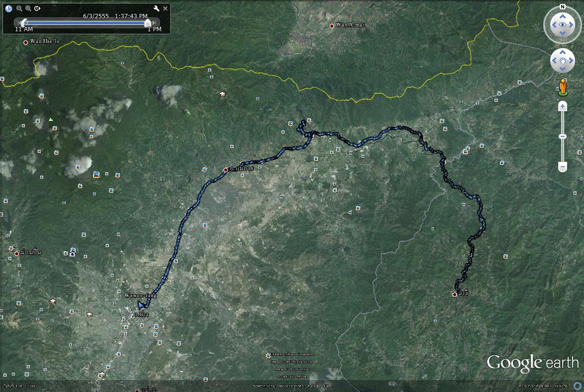This screenshot has height=392, width=584.
Task: Open time slider wrench options
Action: 156,8
